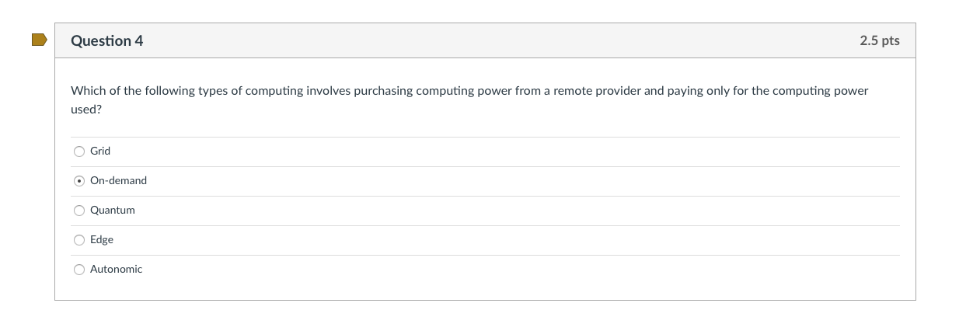The height and width of the screenshot is (324, 980).
Task: Click the "Edge" answer label text
Action: 102,240
